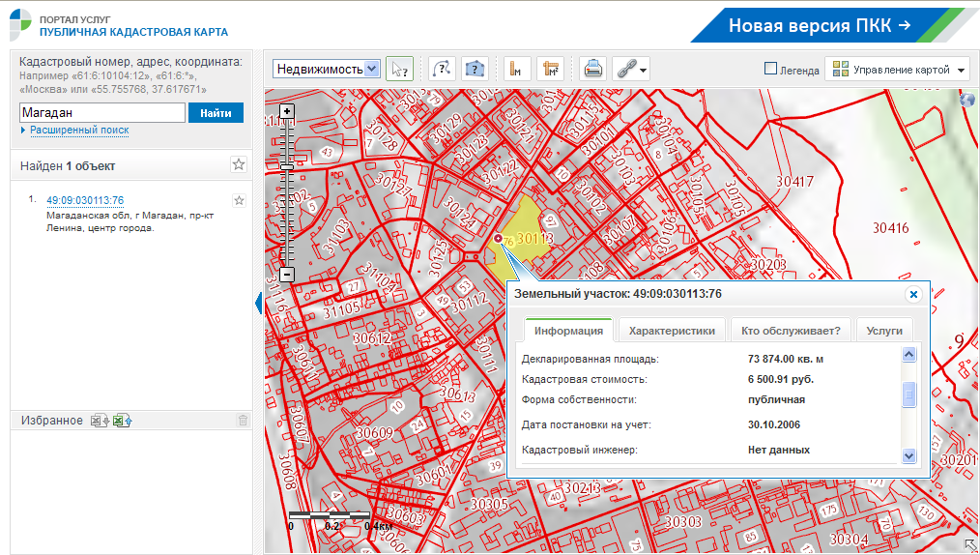Select the object info pointer tool

click(x=399, y=69)
